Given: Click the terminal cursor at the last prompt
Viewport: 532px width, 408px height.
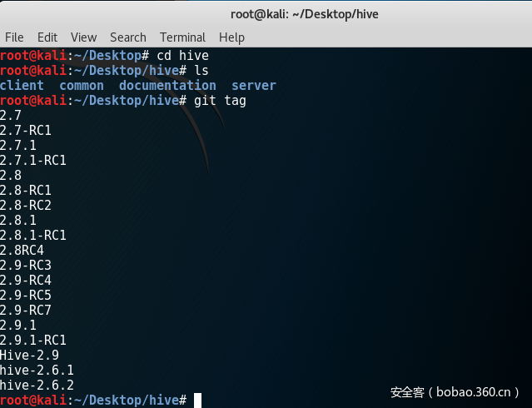Looking at the screenshot, I should (x=198, y=401).
